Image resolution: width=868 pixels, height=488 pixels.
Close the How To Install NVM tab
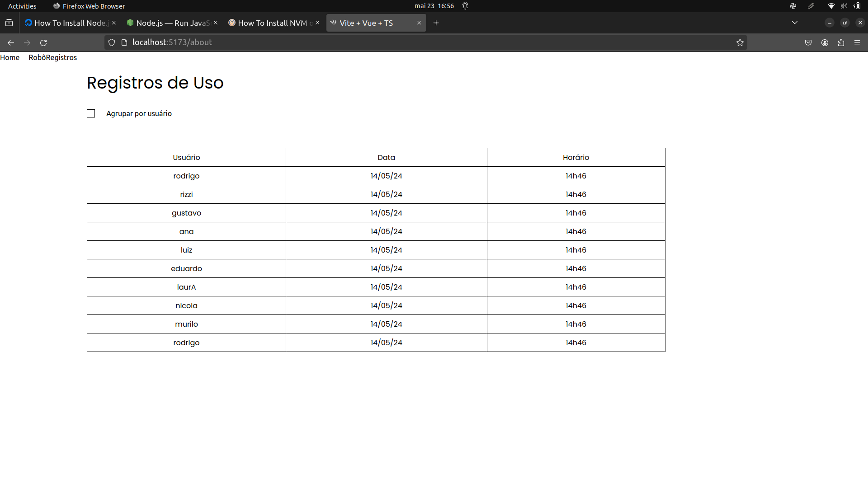[317, 23]
